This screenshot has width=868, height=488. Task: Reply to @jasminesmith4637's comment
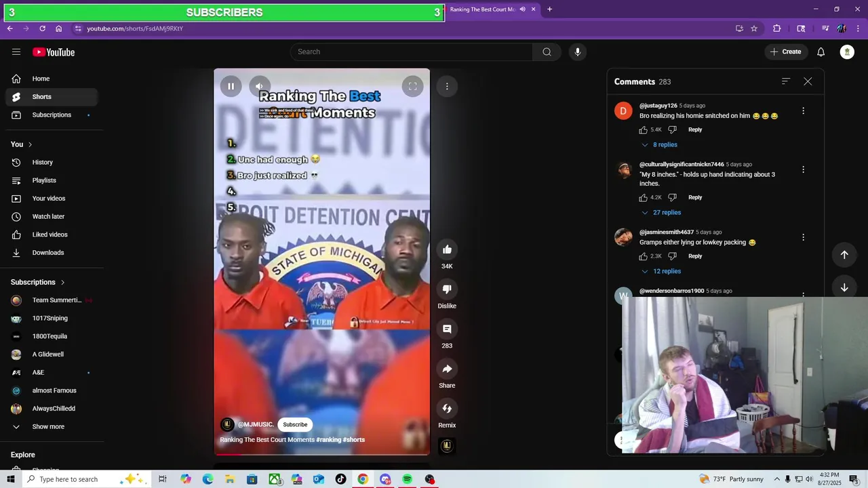[695, 256]
